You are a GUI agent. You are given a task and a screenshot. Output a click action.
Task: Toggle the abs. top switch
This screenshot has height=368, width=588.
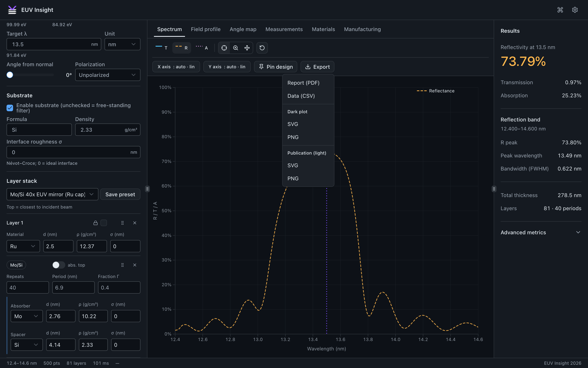click(59, 265)
